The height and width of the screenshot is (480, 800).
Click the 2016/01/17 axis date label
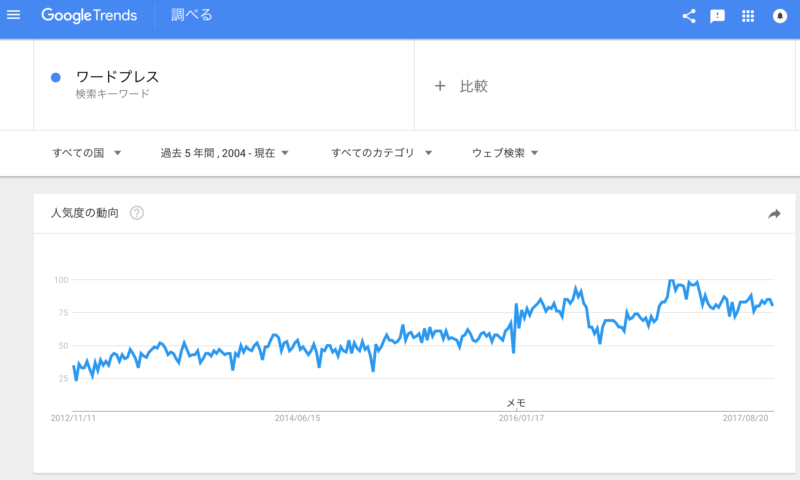(x=521, y=418)
